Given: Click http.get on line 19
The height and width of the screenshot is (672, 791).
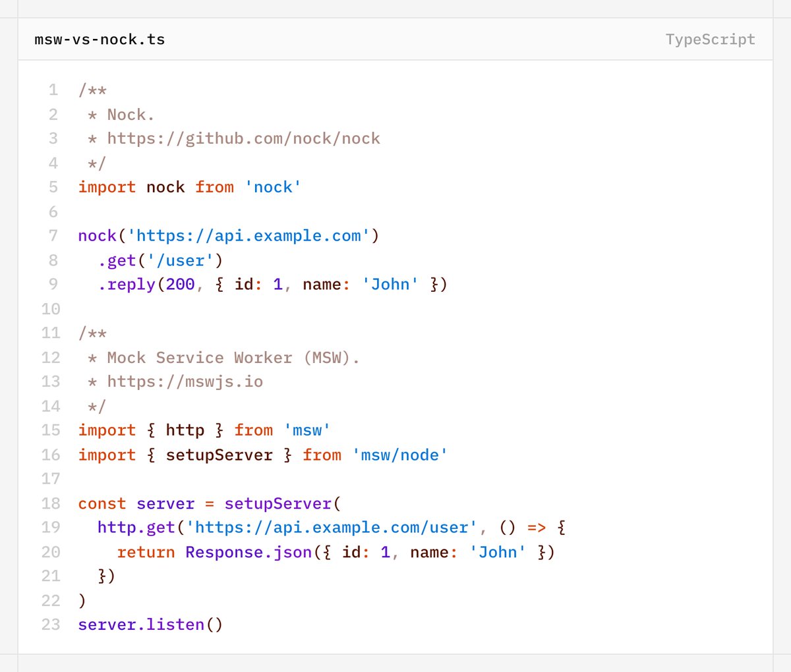Looking at the screenshot, I should coord(136,528).
